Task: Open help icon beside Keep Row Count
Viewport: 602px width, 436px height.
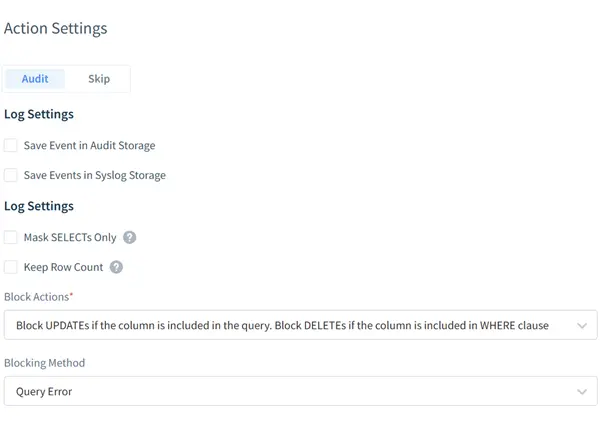Action: pyautogui.click(x=116, y=267)
